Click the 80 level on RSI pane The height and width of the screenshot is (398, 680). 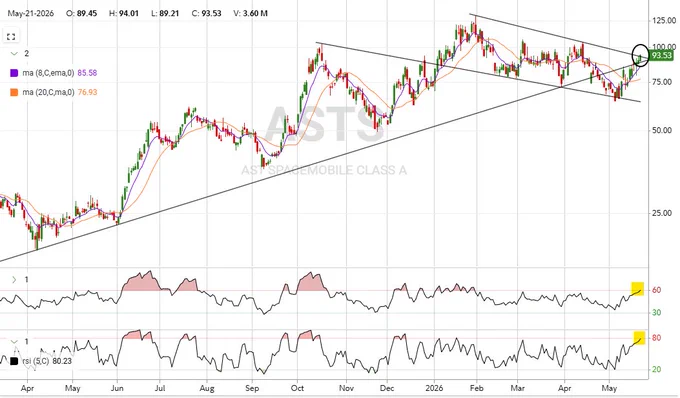point(657,338)
